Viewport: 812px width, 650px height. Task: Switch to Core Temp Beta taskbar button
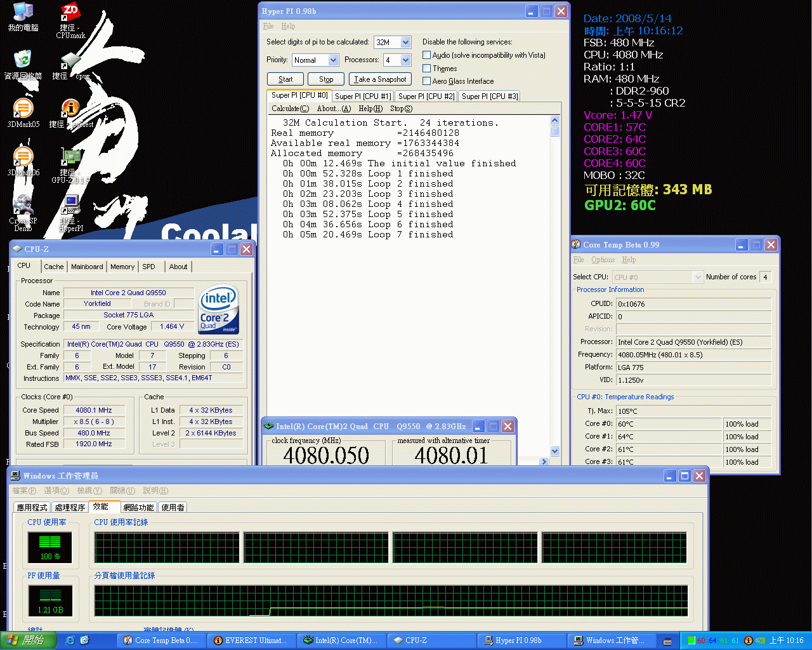coord(162,640)
